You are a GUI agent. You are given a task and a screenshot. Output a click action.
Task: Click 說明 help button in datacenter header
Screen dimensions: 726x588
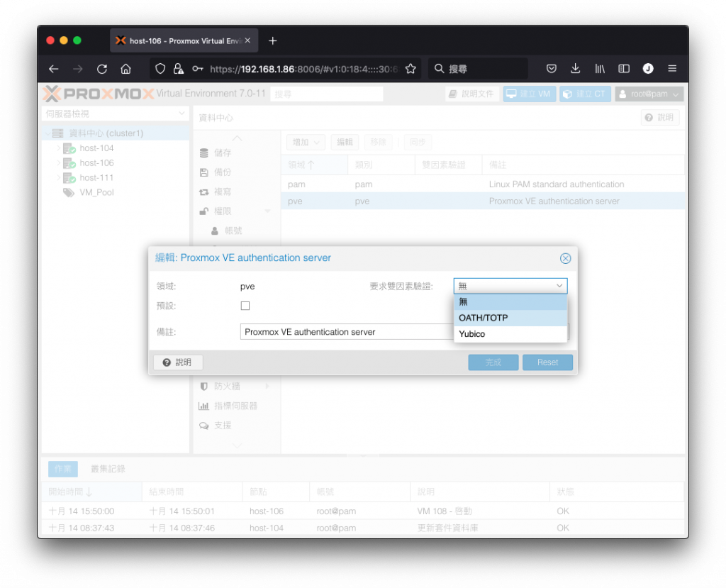coord(660,118)
